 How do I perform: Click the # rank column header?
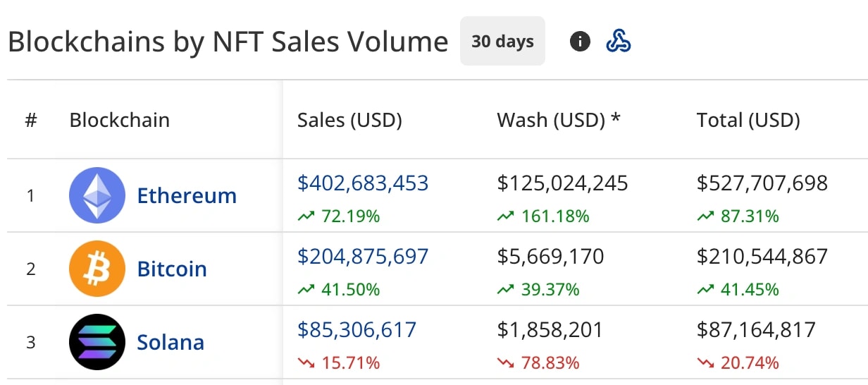click(x=30, y=120)
